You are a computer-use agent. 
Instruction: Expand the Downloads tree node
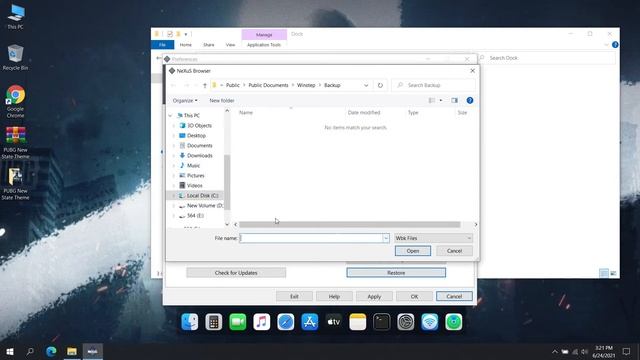tap(173, 156)
